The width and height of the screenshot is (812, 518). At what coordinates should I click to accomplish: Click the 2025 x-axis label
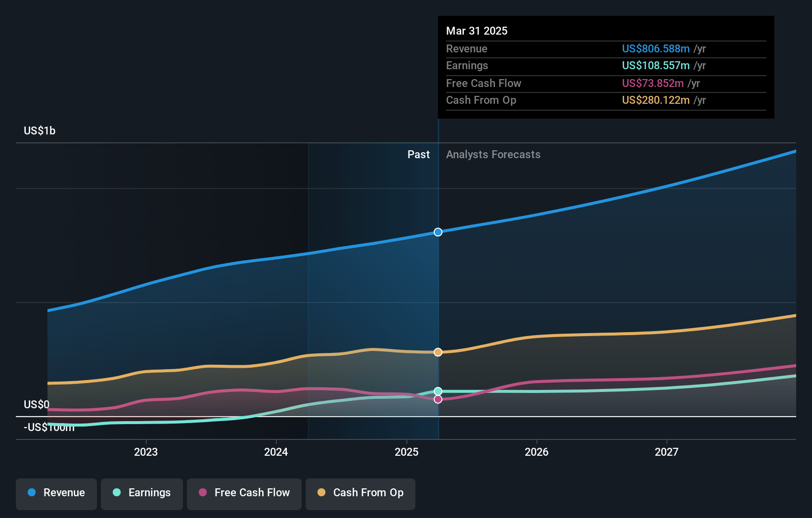click(406, 452)
